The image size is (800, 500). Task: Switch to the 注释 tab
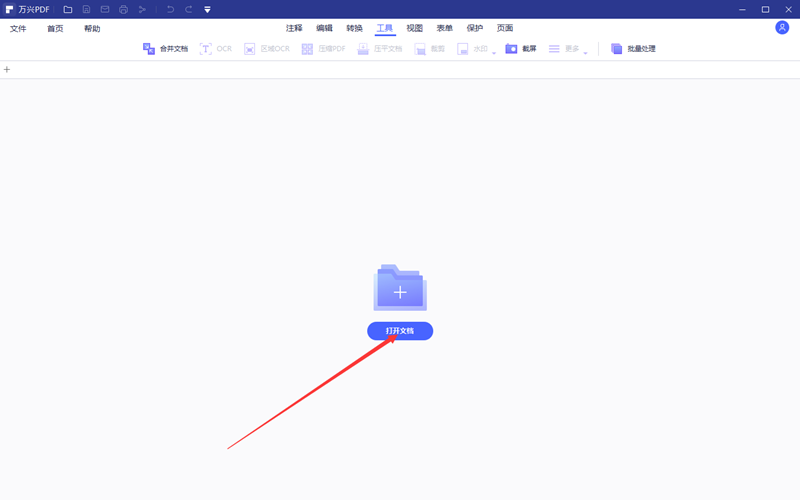point(294,28)
